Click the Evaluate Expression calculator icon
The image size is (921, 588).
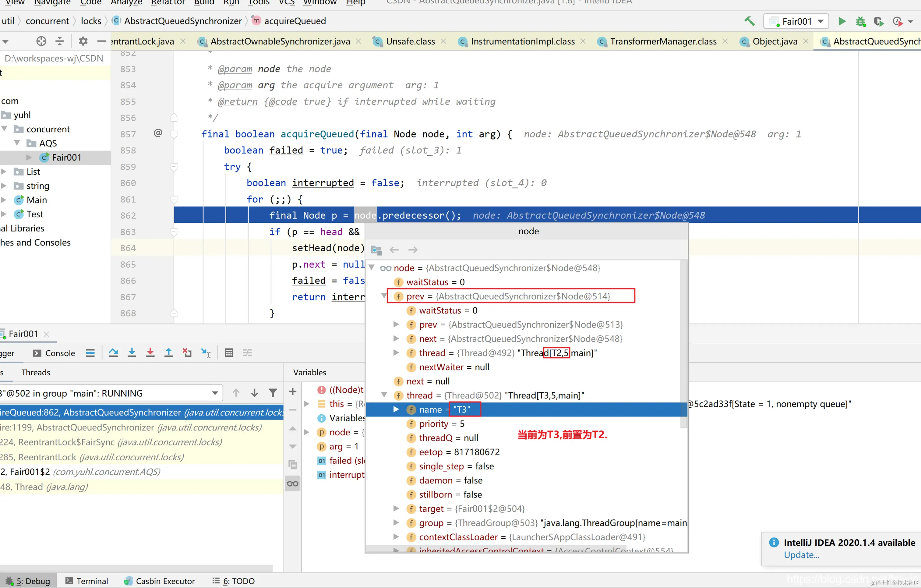point(229,353)
